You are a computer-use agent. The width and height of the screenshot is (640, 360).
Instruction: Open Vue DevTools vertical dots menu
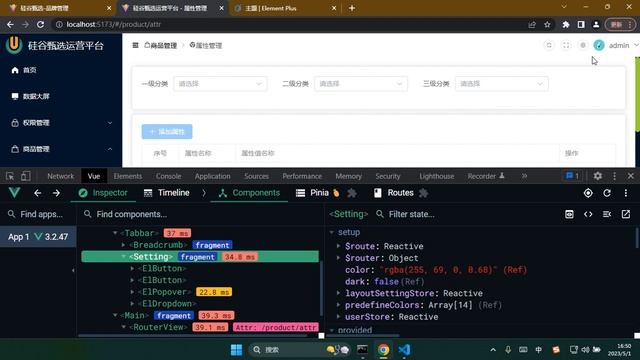(626, 193)
